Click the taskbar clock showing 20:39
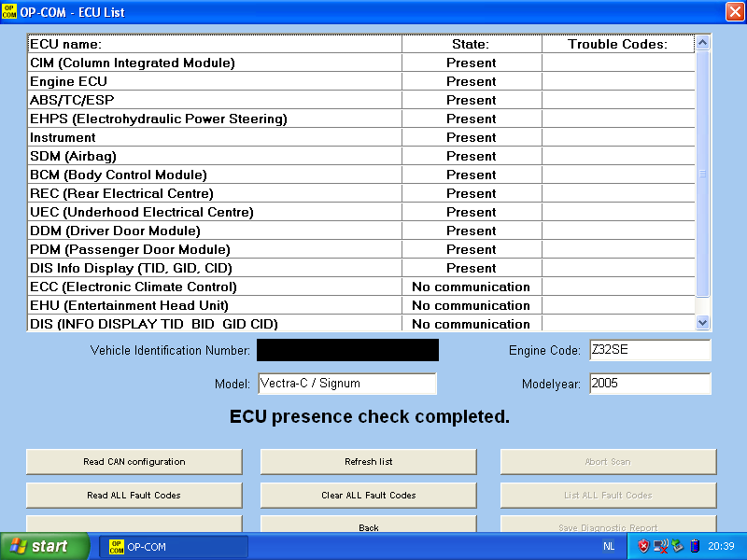The height and width of the screenshot is (560, 747). point(721,546)
